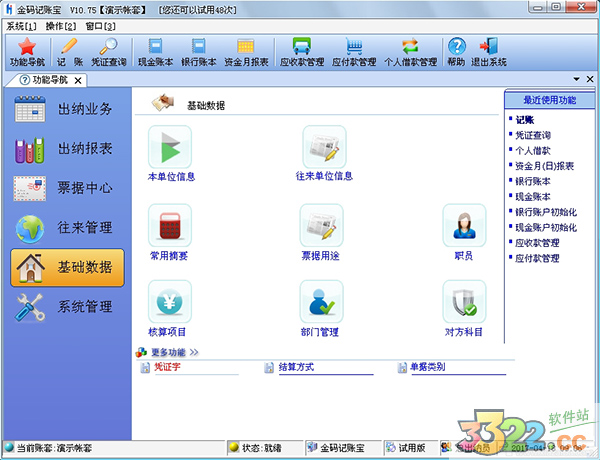Open the 单据类别 link
The height and width of the screenshot is (460, 600).
point(428,367)
